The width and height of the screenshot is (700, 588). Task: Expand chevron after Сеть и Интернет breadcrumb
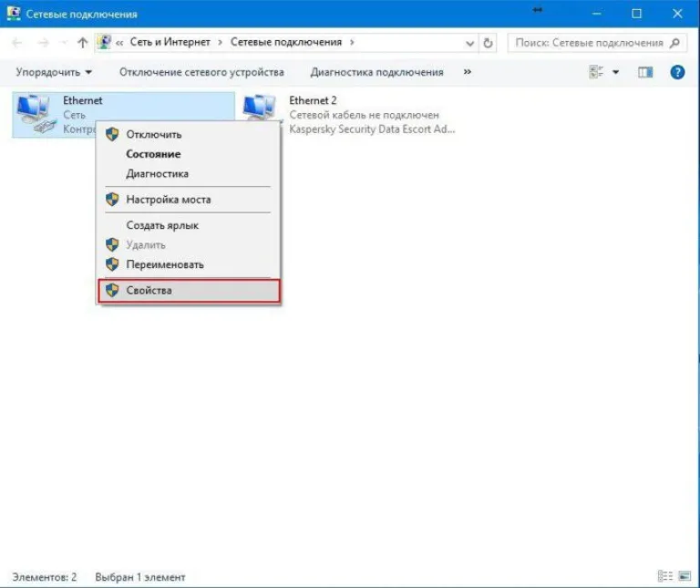coord(220,43)
